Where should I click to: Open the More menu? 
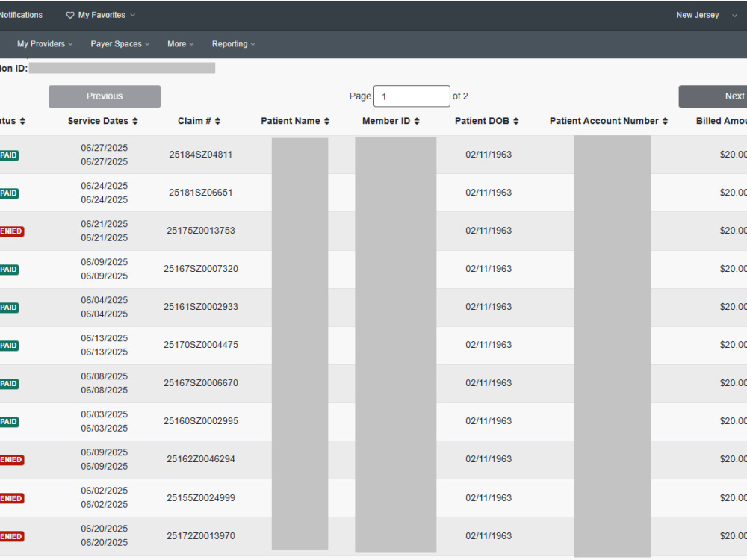(181, 44)
